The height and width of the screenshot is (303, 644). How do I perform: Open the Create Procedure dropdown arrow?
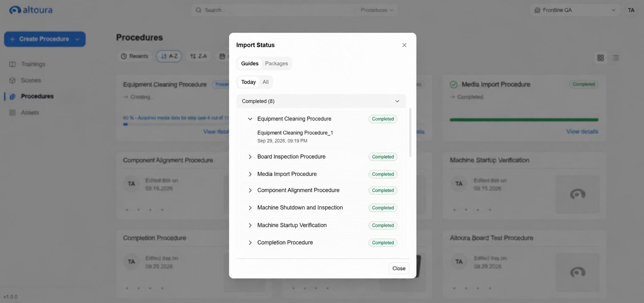click(x=77, y=39)
